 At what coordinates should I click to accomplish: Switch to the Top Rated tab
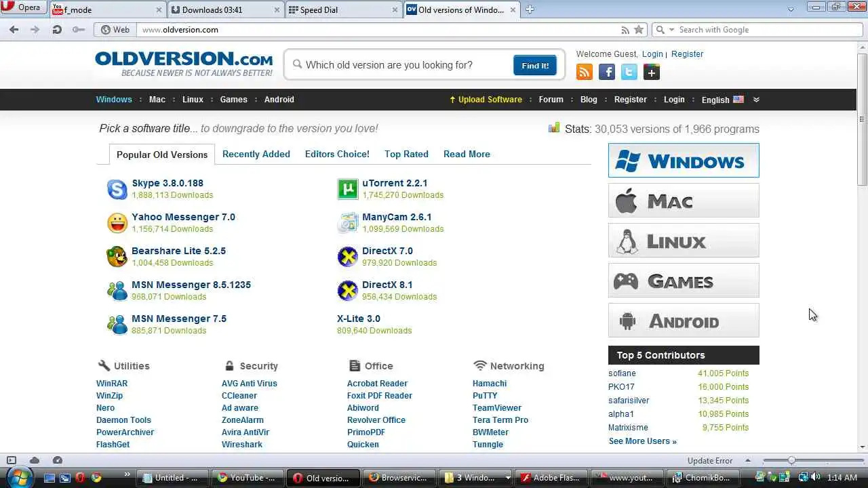click(x=406, y=154)
